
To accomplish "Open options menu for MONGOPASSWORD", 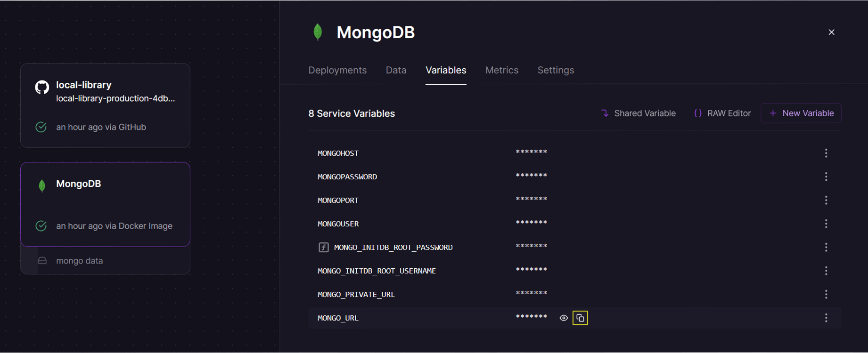I will [x=826, y=177].
